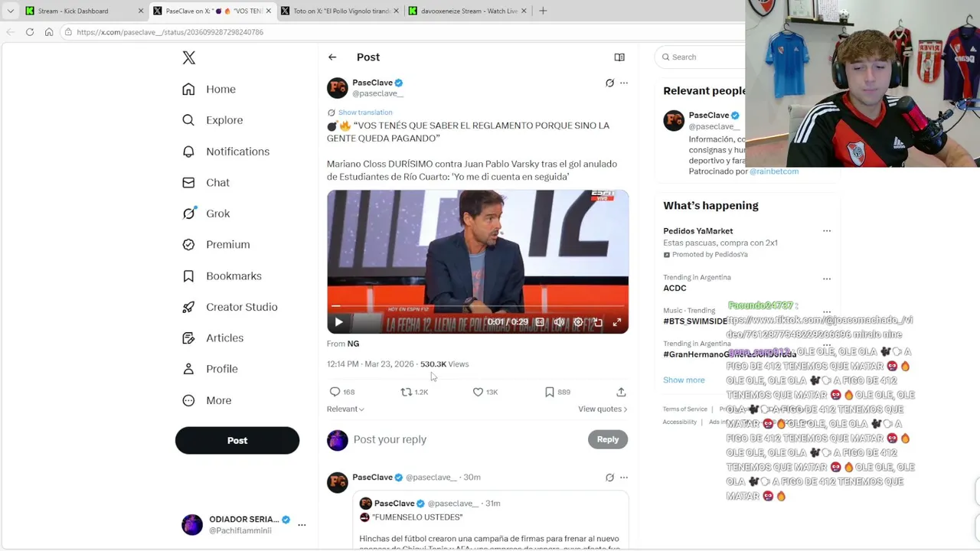Open the Relevant replies sort dropdown
Screen dimensions: 980x551
coord(345,409)
